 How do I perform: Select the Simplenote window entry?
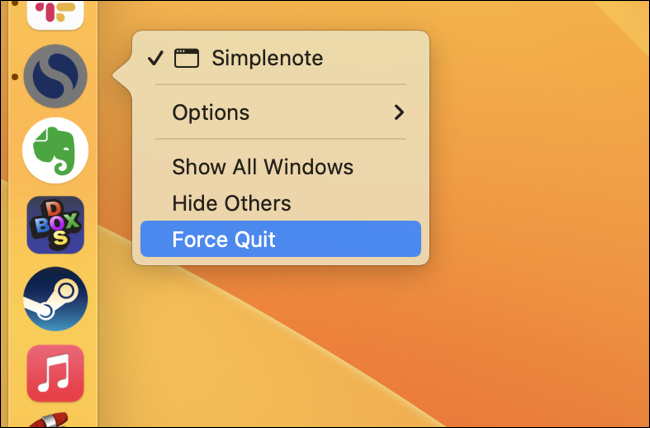[281, 58]
